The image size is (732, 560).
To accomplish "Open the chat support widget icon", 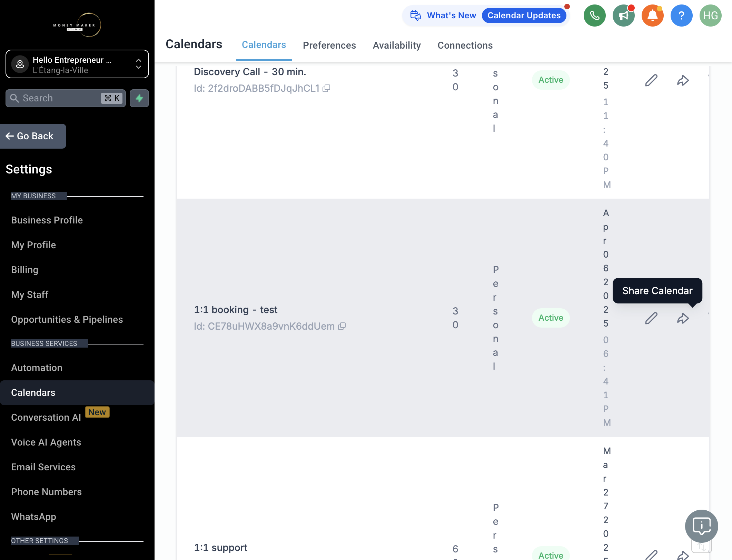I will click(x=701, y=526).
